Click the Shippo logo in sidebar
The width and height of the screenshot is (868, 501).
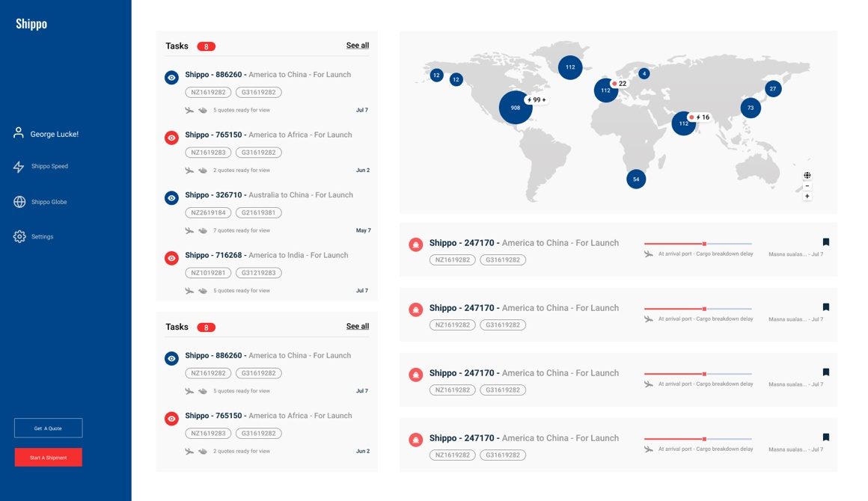[x=31, y=24]
